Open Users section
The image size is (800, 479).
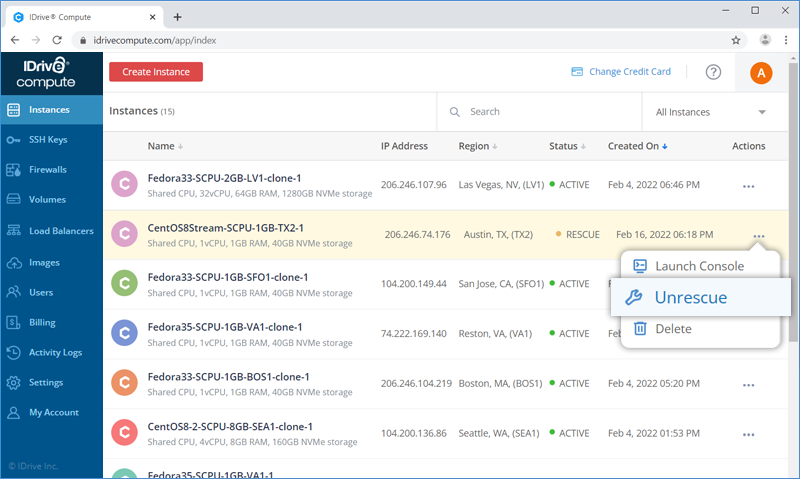(51, 292)
